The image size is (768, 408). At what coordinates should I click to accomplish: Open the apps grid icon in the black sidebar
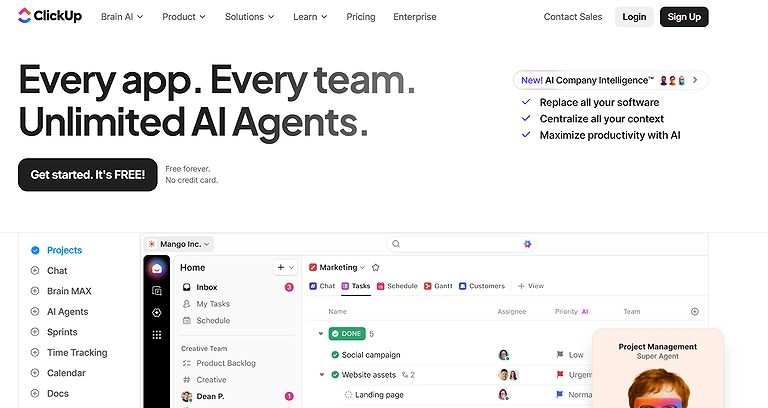point(157,335)
